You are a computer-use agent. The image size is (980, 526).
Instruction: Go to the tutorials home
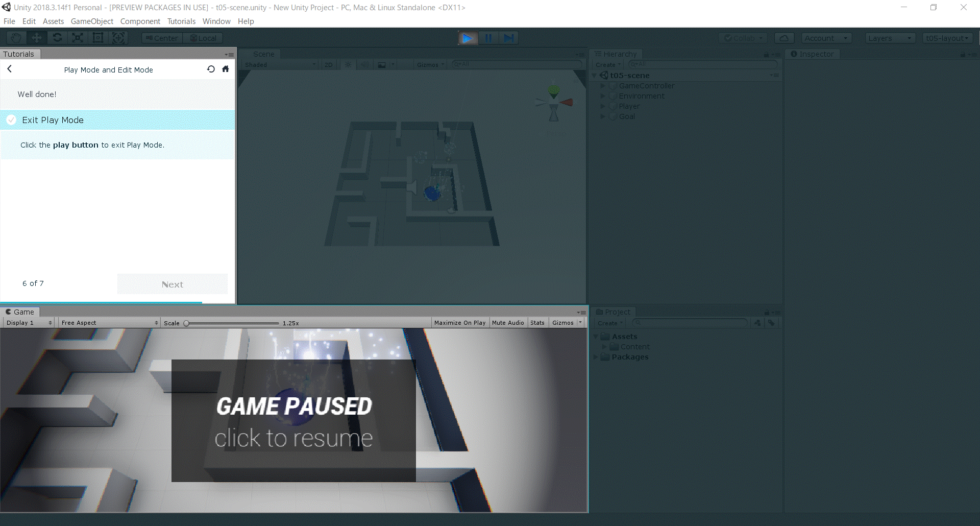[x=226, y=69]
